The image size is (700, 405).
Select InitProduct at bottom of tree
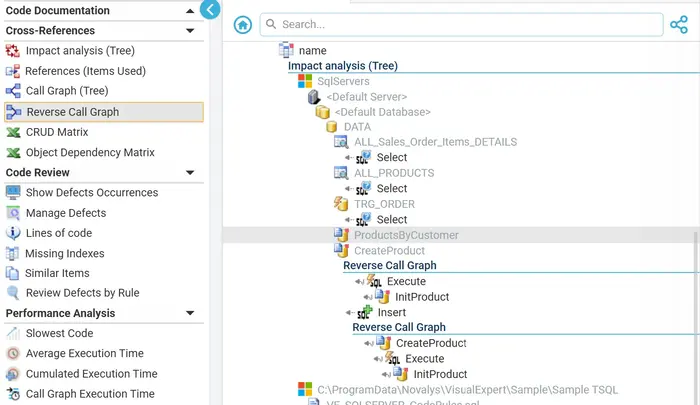(440, 374)
